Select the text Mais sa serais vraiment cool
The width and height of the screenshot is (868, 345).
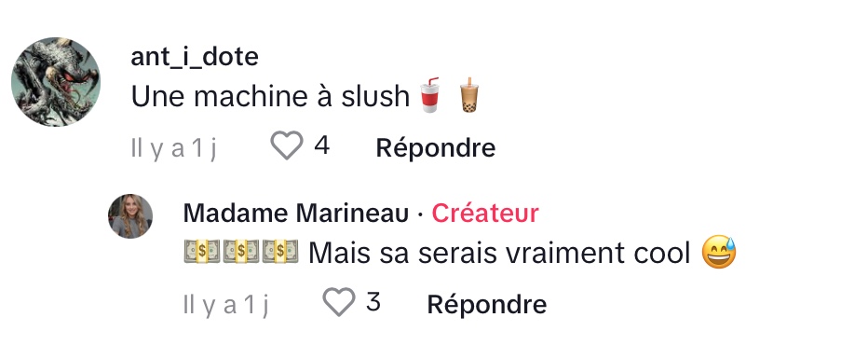click(x=499, y=254)
